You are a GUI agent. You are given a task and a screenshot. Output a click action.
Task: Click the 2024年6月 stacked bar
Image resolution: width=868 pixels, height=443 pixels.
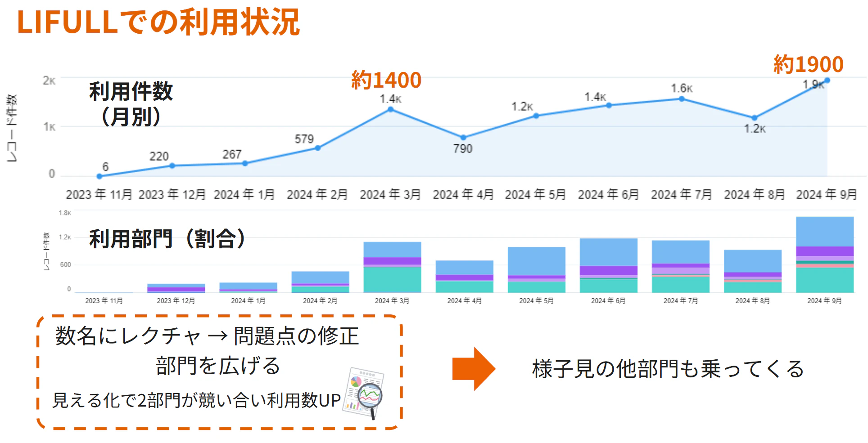click(x=609, y=265)
